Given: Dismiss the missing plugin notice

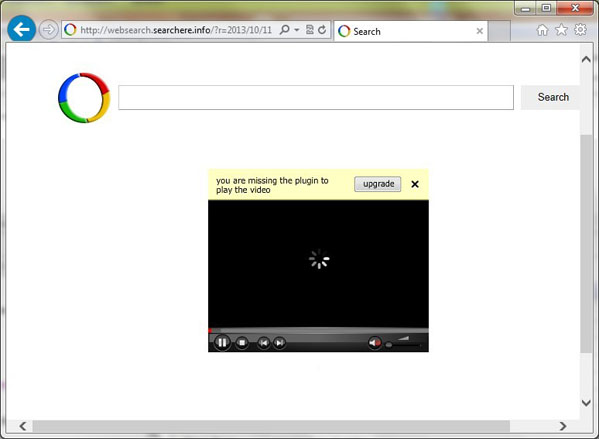Looking at the screenshot, I should (x=415, y=184).
